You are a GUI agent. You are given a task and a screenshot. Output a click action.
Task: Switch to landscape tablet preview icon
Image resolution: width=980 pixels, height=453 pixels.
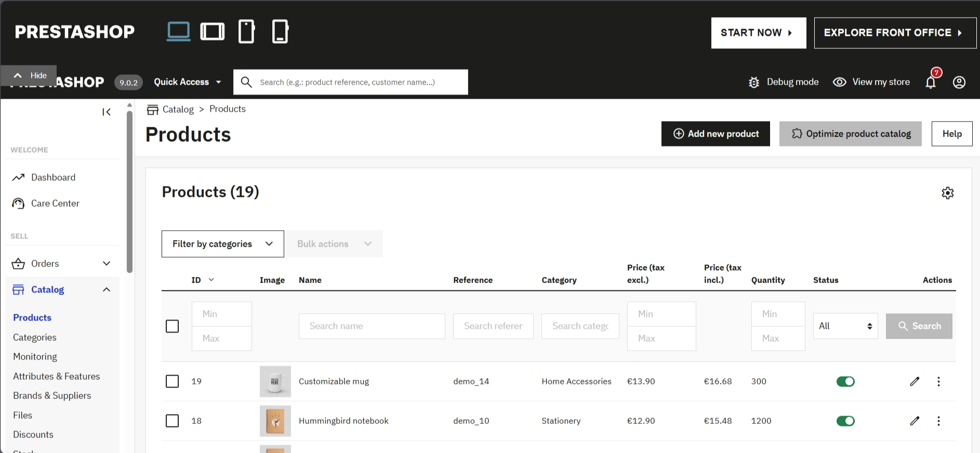point(213,31)
